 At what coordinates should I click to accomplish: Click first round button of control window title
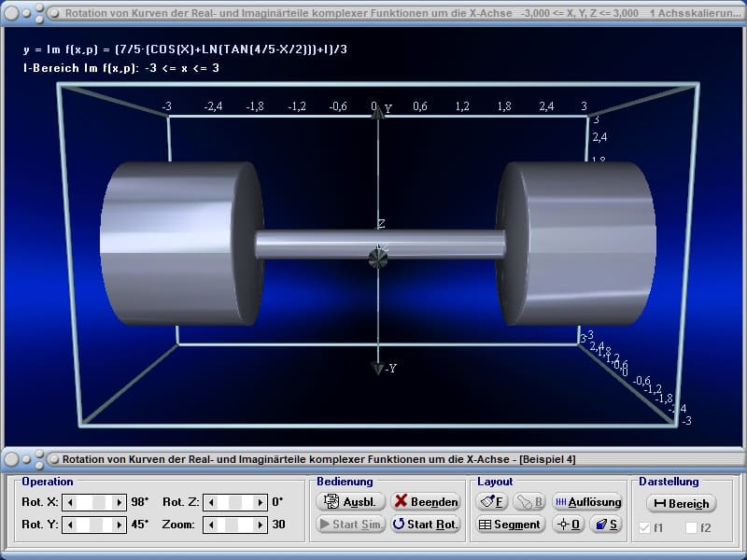[11, 459]
